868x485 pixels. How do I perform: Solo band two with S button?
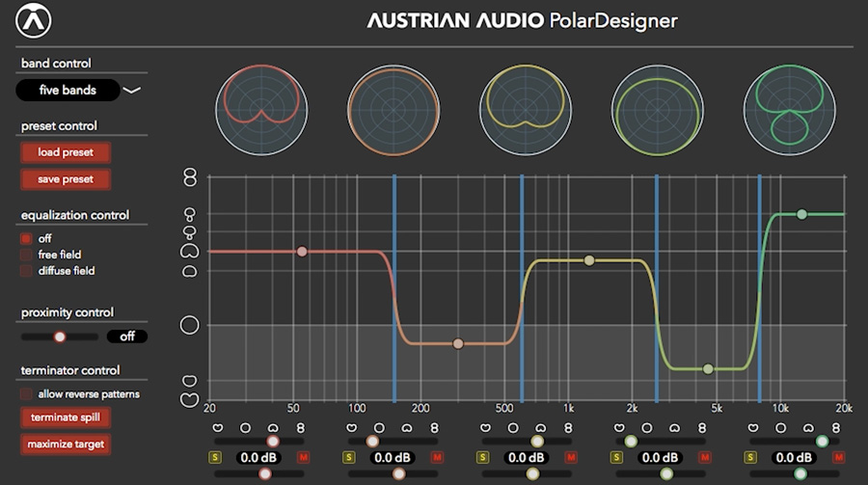349,457
